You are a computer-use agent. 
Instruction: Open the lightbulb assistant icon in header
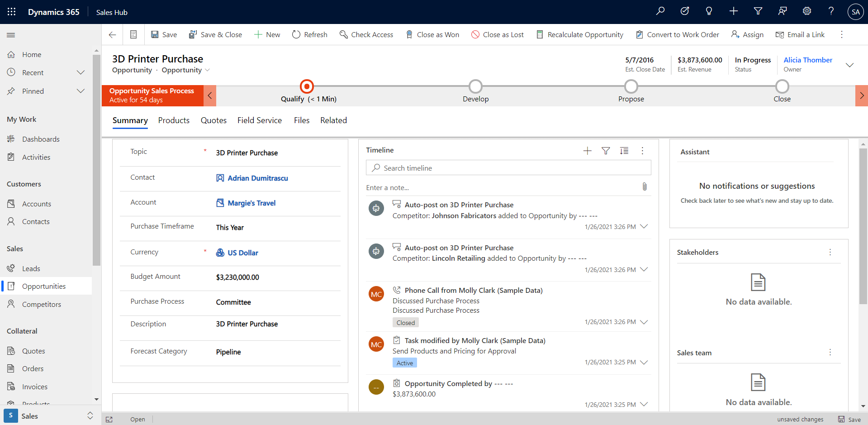click(x=709, y=11)
